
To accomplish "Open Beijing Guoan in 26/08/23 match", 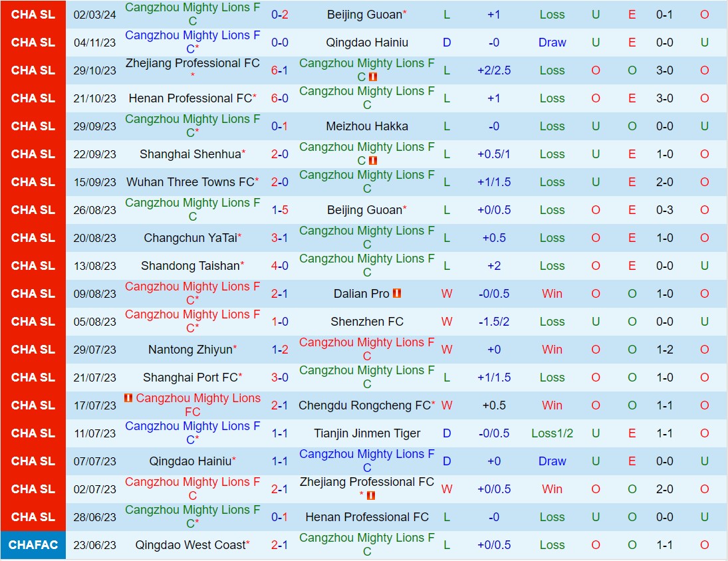I will [364, 210].
